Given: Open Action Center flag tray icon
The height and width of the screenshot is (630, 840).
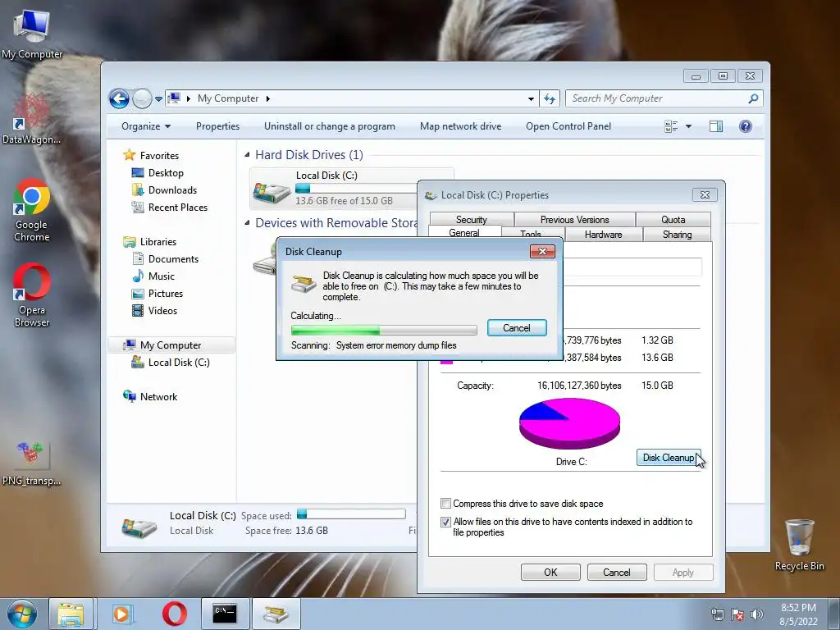Looking at the screenshot, I should click(737, 614).
